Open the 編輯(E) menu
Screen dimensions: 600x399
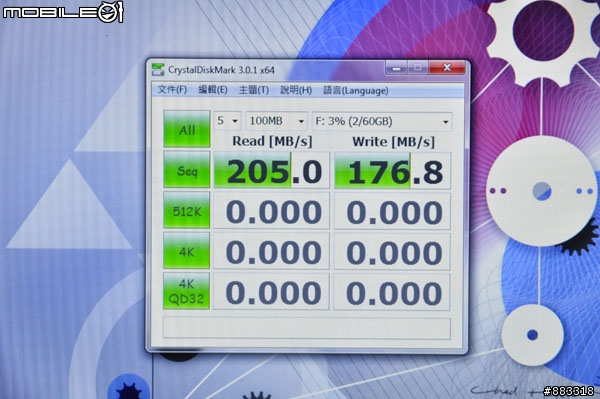[x=213, y=90]
